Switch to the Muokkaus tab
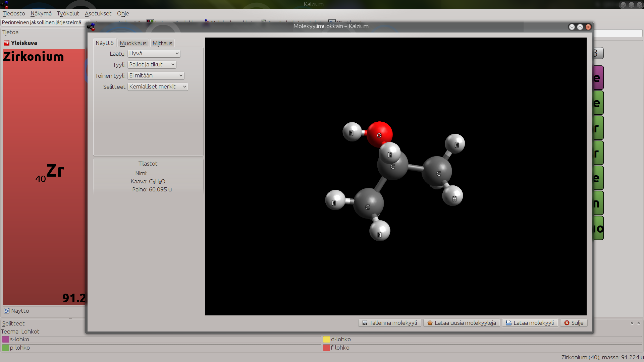This screenshot has height=362, width=644. [133, 43]
